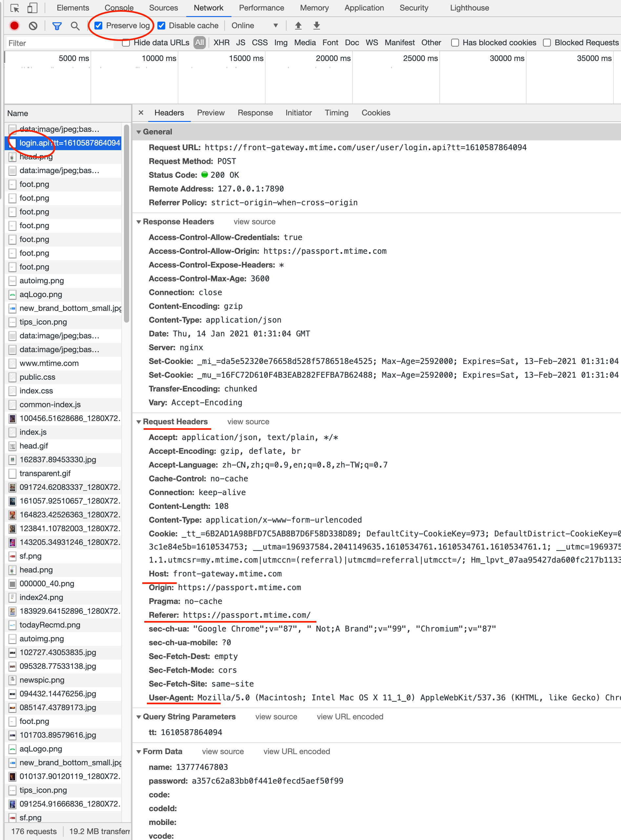Click the 143205.34931246 image icon

[x=12, y=543]
